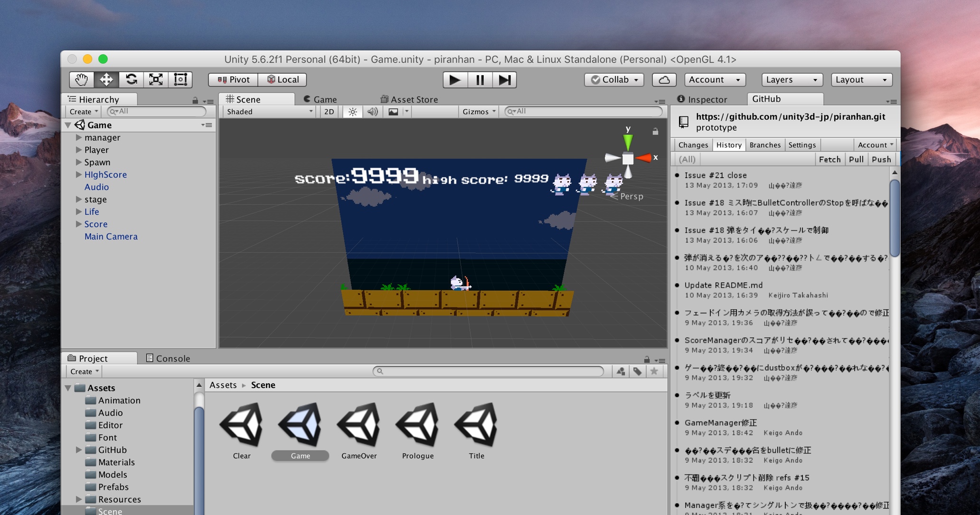Open the GitHub repository icon

[x=684, y=122]
